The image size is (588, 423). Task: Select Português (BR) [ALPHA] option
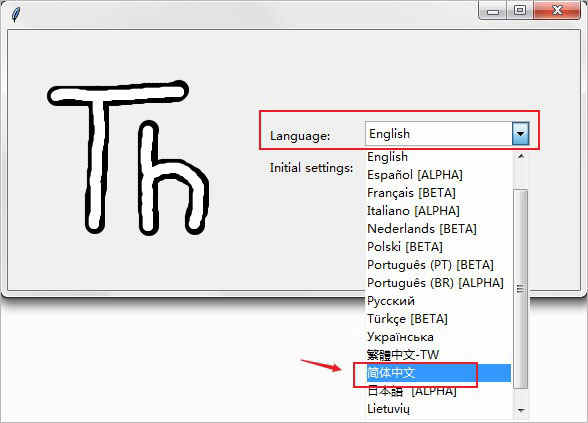click(439, 283)
